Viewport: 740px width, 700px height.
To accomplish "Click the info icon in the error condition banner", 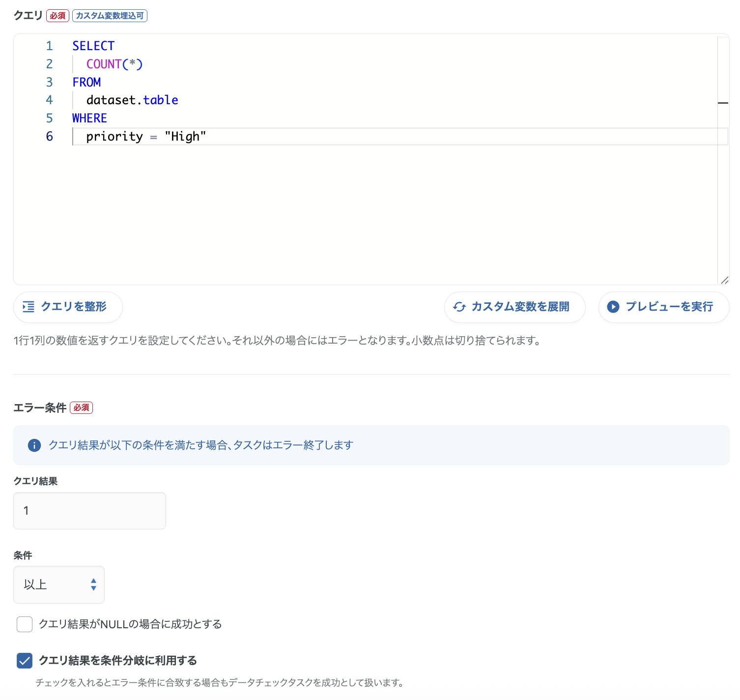I will coord(34,445).
